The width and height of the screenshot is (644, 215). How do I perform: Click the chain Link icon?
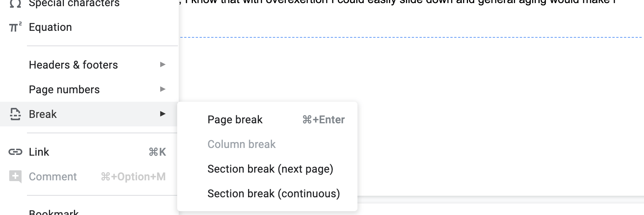(x=15, y=152)
